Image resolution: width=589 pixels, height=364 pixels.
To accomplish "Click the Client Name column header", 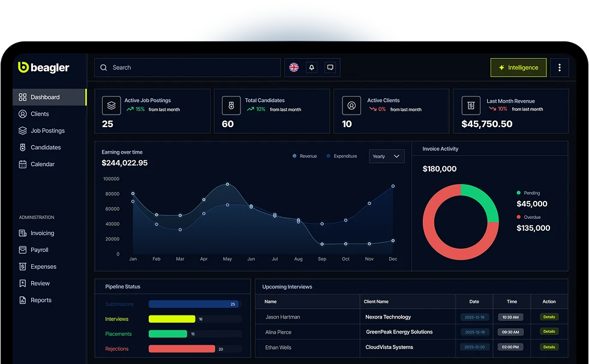I will coord(376,302).
